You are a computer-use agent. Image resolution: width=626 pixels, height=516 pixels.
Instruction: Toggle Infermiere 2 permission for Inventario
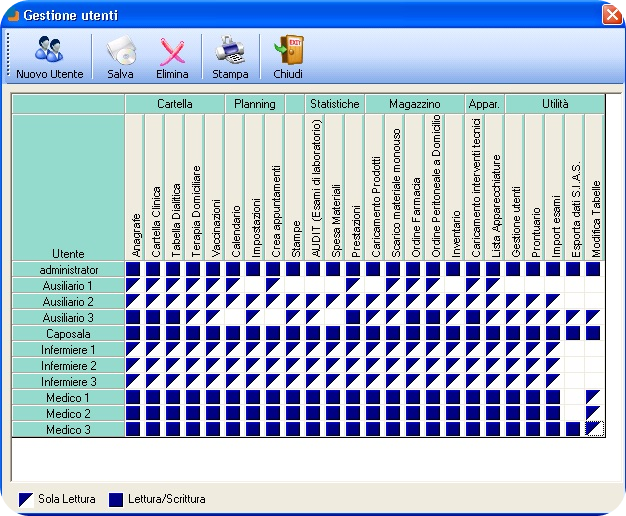pos(454,365)
